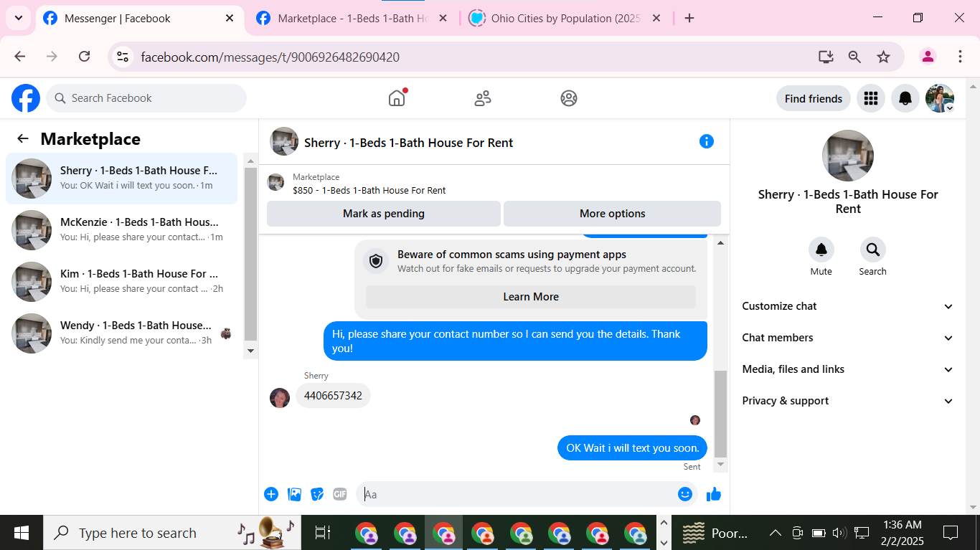Open the Windows Start menu
This screenshot has height=550, width=980.
click(x=22, y=533)
